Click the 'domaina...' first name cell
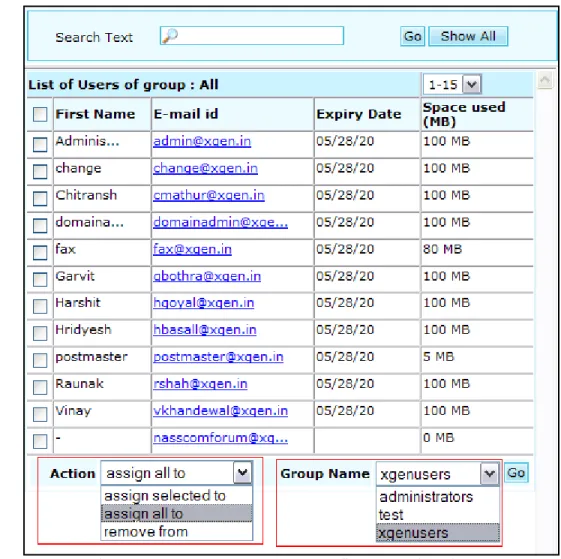 [89, 222]
